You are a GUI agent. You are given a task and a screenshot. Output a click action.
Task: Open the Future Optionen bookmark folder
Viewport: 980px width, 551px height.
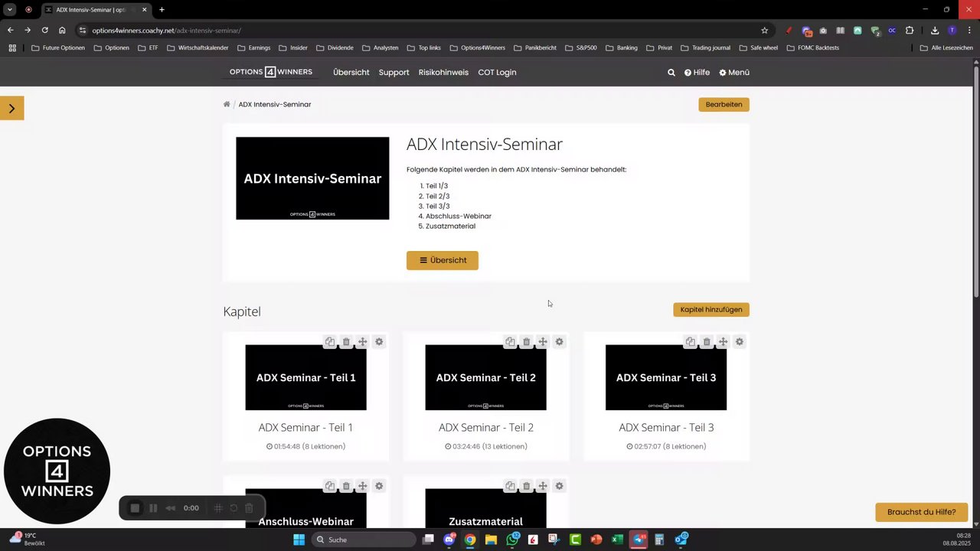[x=58, y=47]
